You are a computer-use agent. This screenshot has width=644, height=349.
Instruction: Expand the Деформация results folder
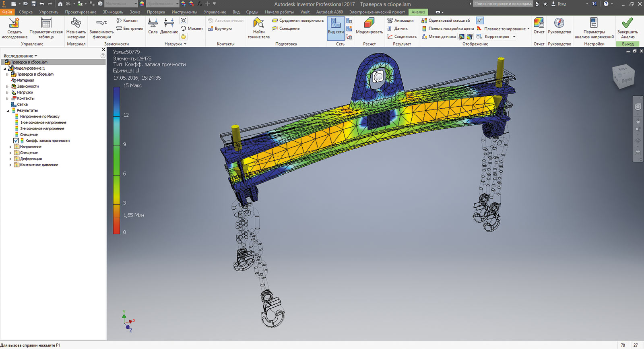(x=10, y=159)
